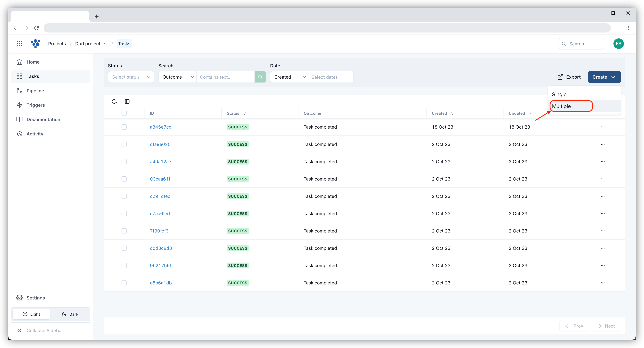This screenshot has height=348, width=644.
Task: Click the refresh/sync icon above table
Action: (x=114, y=101)
